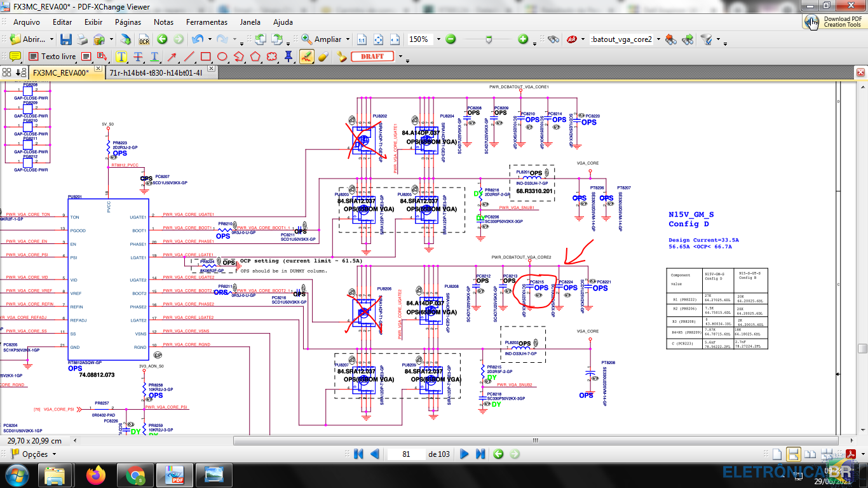Open the stamp selection dropdown
The width and height of the screenshot is (868, 488).
point(400,57)
